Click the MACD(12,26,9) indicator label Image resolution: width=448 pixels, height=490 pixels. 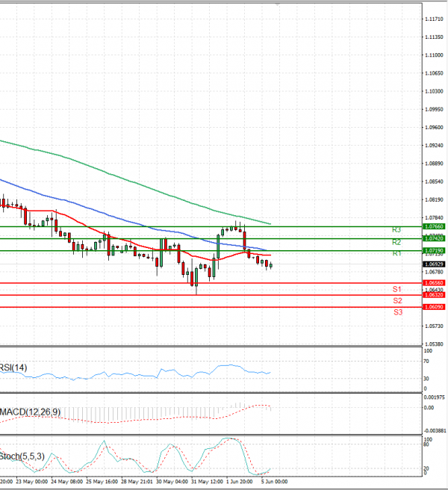30,412
